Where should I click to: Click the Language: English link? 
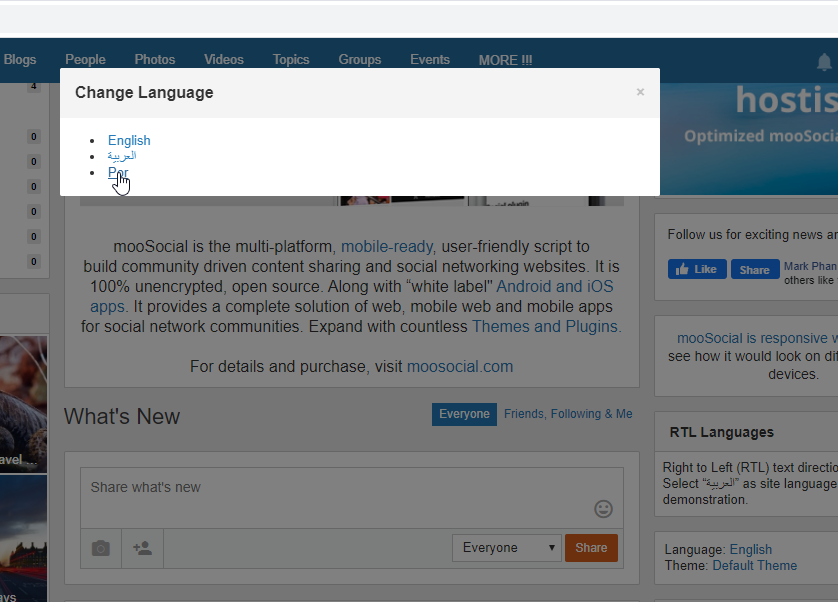click(750, 549)
